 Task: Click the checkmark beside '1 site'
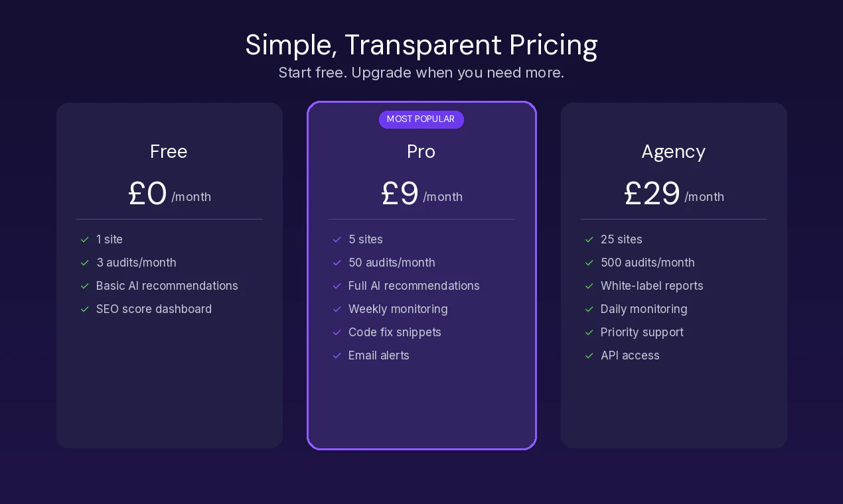84,239
